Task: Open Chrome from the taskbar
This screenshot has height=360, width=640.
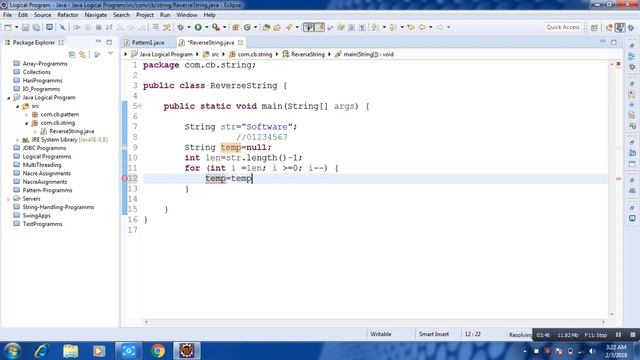Action: click(158, 351)
